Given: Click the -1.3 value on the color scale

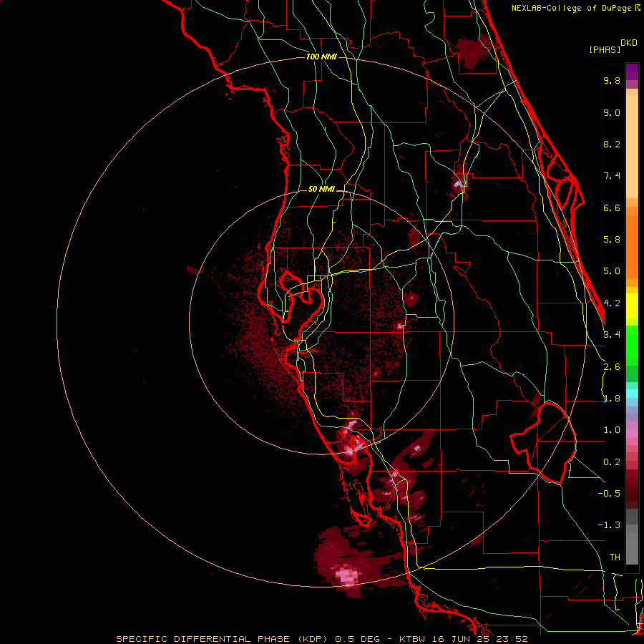Looking at the screenshot, I should click(x=609, y=525).
